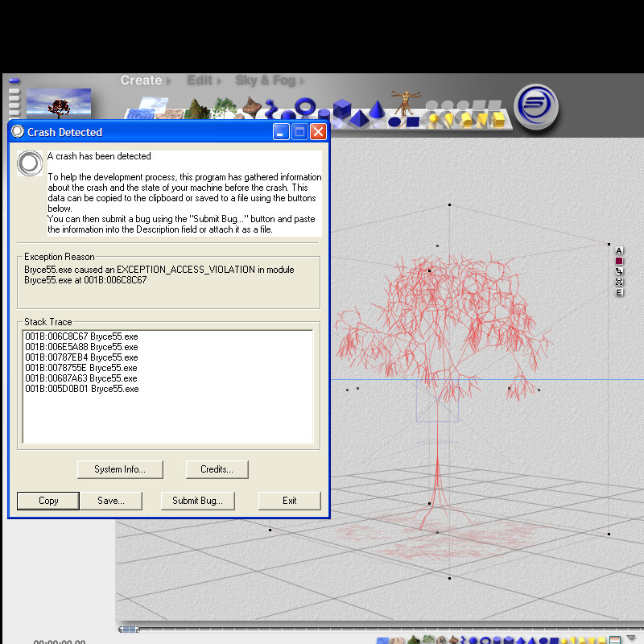Create a yellow spherical light
Viewport: 644px width, 644px height.
[x=433, y=119]
